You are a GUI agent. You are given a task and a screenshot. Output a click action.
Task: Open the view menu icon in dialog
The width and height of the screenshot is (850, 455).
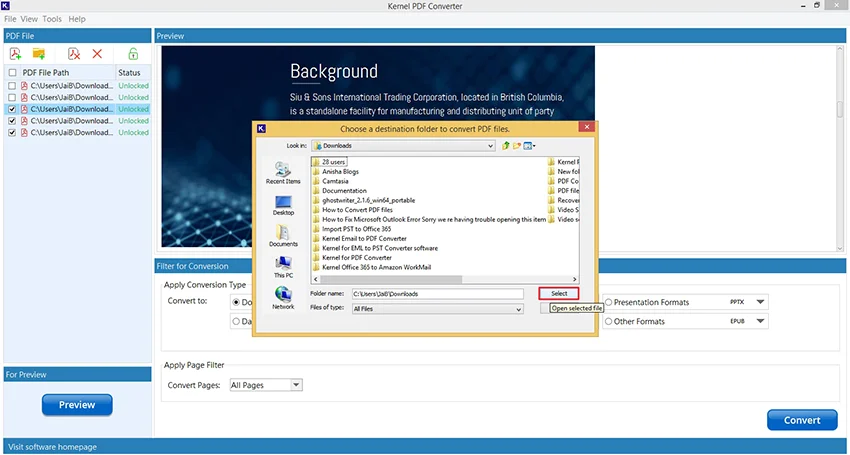click(x=529, y=146)
